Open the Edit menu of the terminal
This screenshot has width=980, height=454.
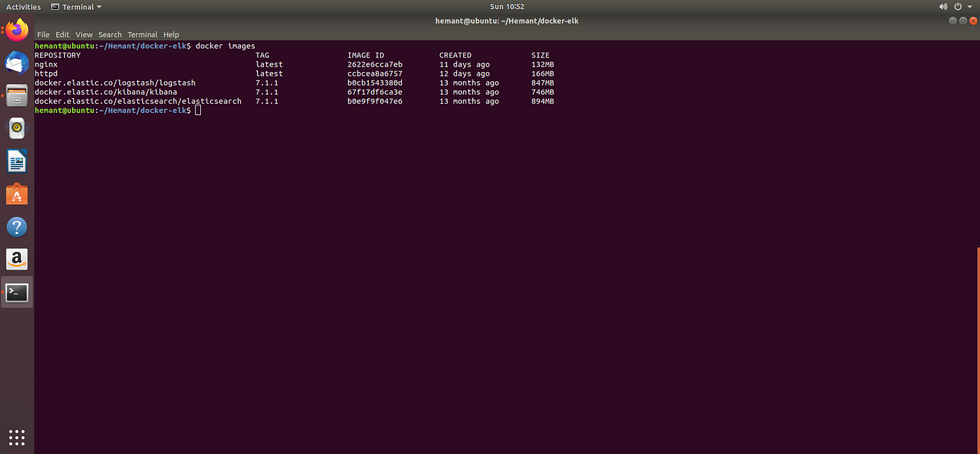62,34
